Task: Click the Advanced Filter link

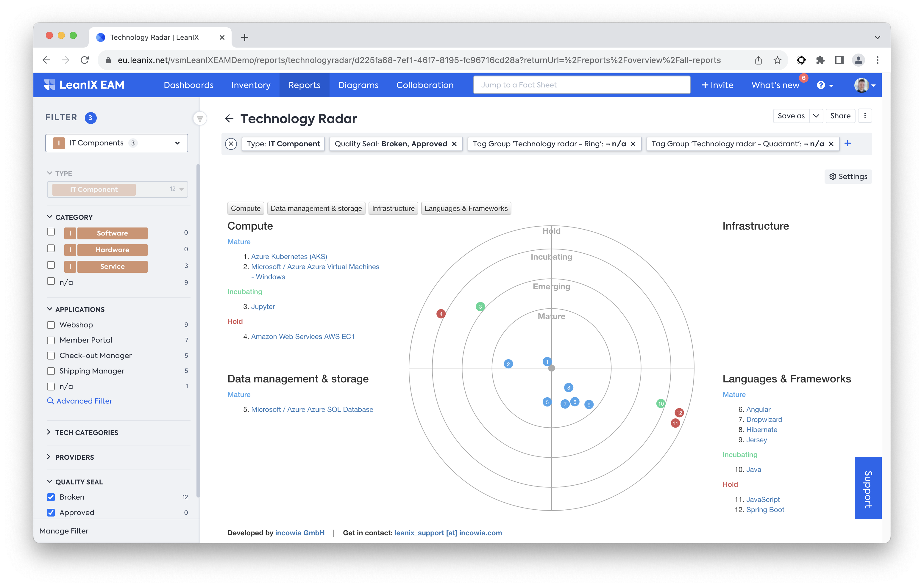Action: [x=84, y=401]
